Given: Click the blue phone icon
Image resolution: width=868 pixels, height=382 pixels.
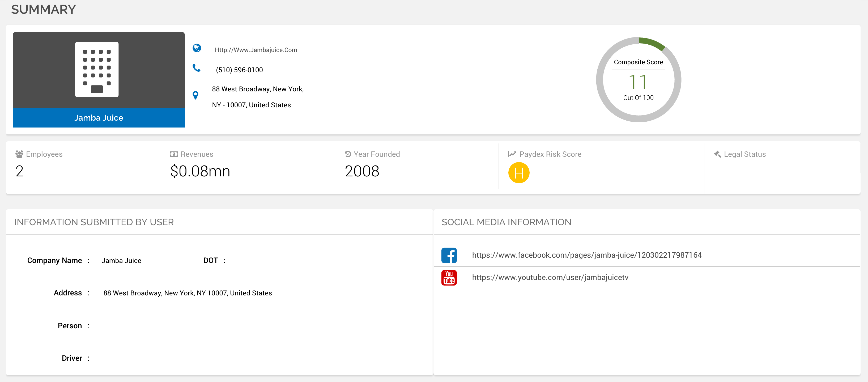Looking at the screenshot, I should pyautogui.click(x=197, y=68).
